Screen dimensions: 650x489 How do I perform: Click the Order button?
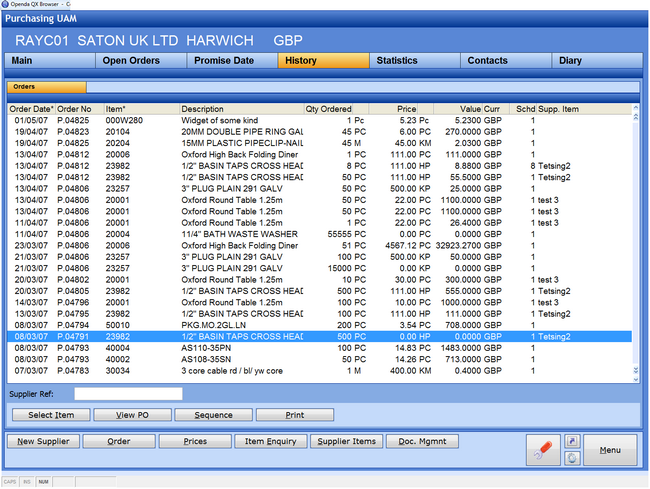[119, 441]
